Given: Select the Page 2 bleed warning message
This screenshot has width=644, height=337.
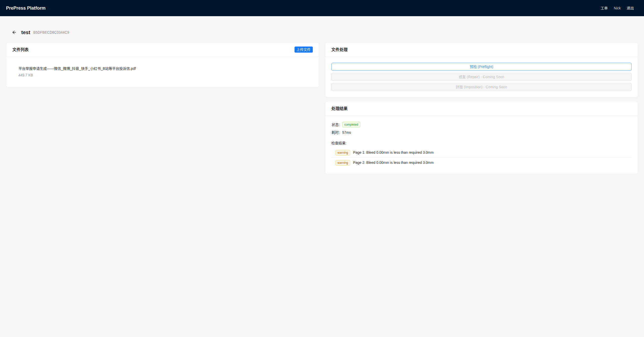Looking at the screenshot, I should [x=393, y=163].
